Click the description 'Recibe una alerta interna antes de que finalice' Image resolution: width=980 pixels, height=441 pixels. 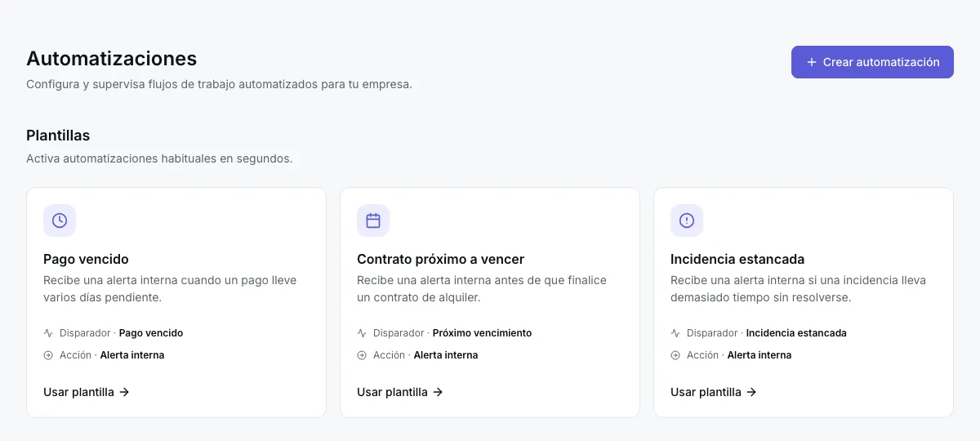click(482, 289)
